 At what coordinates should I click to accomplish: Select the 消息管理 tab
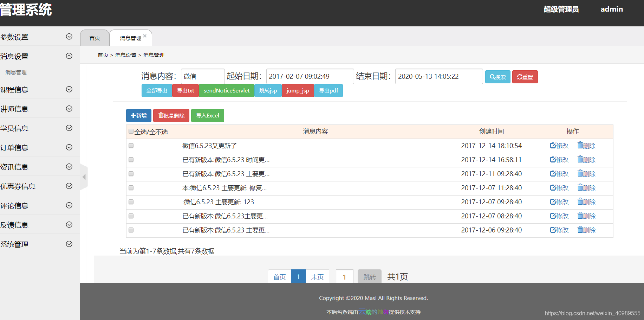tap(130, 38)
